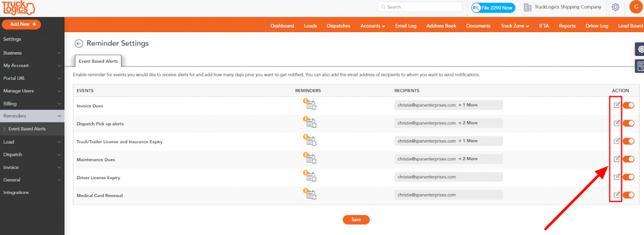Viewport: 644px width, 235px height.
Task: Select the Event Based Alerts tab
Action: click(x=98, y=61)
